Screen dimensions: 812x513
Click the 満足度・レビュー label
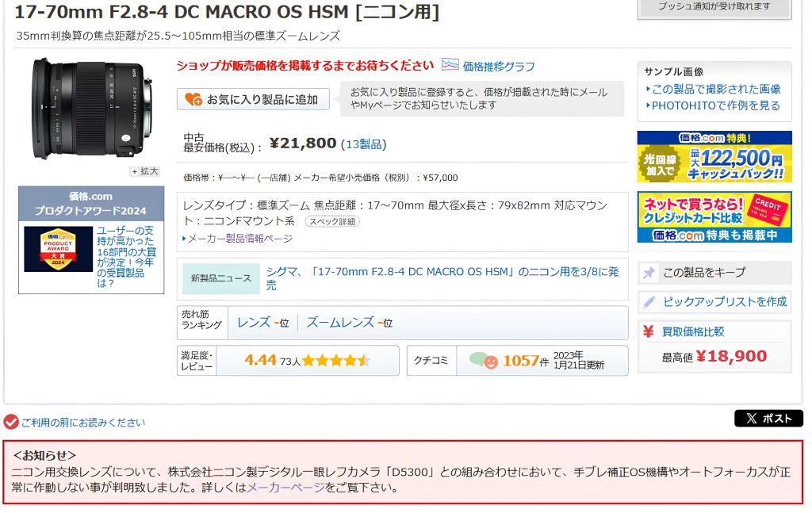click(x=197, y=361)
